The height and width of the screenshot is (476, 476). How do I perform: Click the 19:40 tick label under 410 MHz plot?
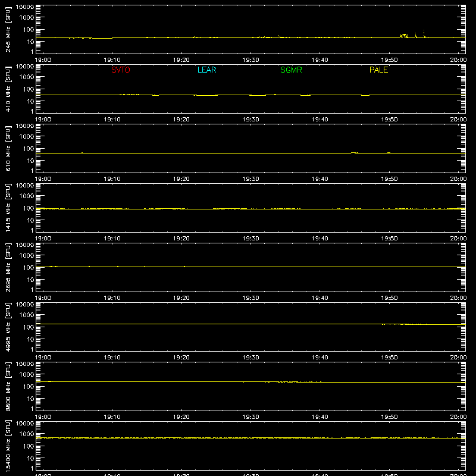click(x=320, y=120)
